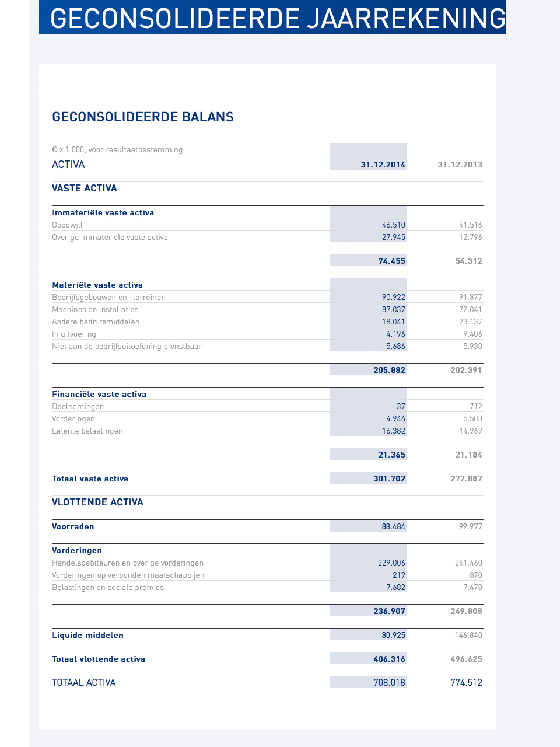The image size is (560, 747).
Task: Click the Liquide middelen 2013 value 146.840
Action: tap(468, 635)
